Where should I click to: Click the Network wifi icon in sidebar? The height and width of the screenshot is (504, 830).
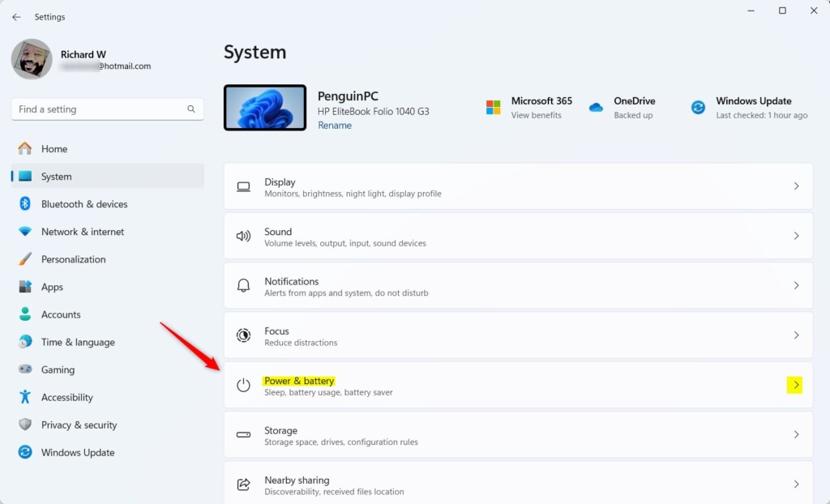[x=25, y=232]
